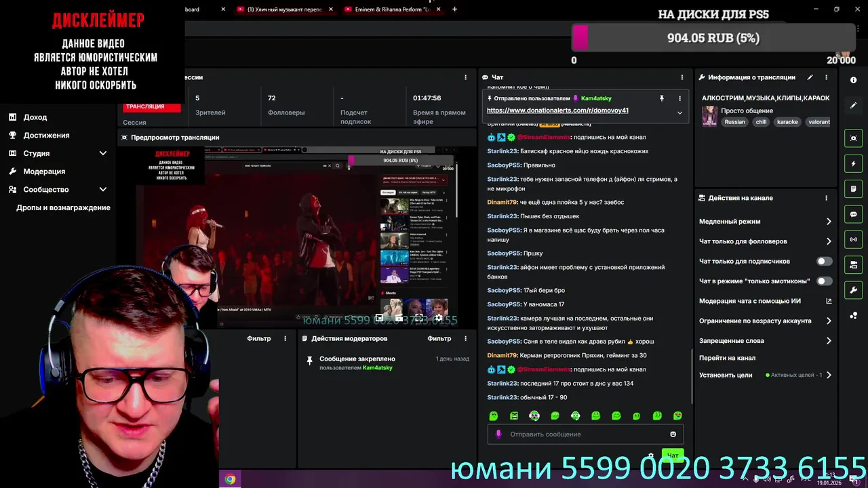Click the Модерация sword icon
Screen dimensions: 868x488
tap(12, 171)
